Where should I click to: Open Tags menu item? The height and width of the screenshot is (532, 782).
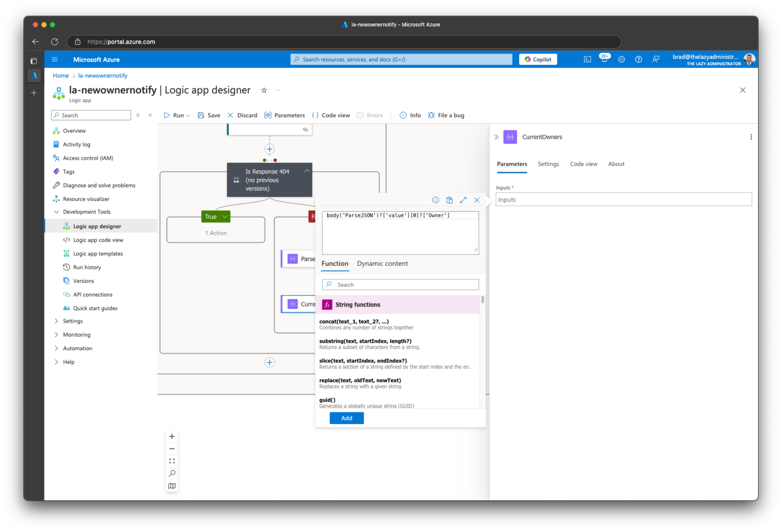pyautogui.click(x=69, y=172)
